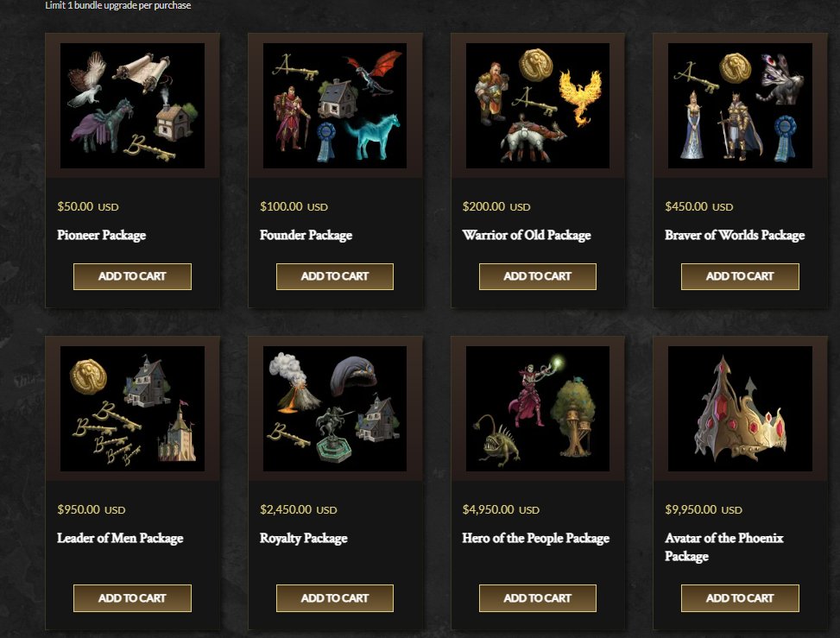The height and width of the screenshot is (638, 840).
Task: Add Warrior of Old Package to cart
Action: pyautogui.click(x=537, y=276)
